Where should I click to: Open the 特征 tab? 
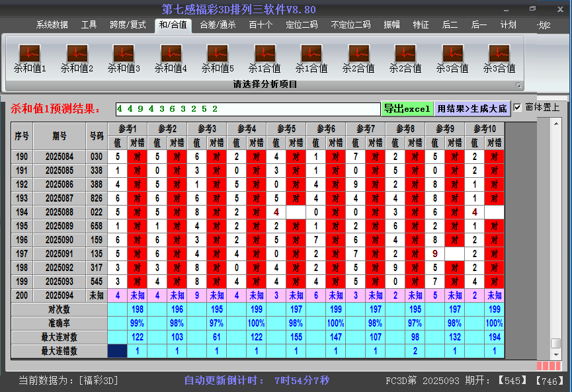click(x=421, y=25)
